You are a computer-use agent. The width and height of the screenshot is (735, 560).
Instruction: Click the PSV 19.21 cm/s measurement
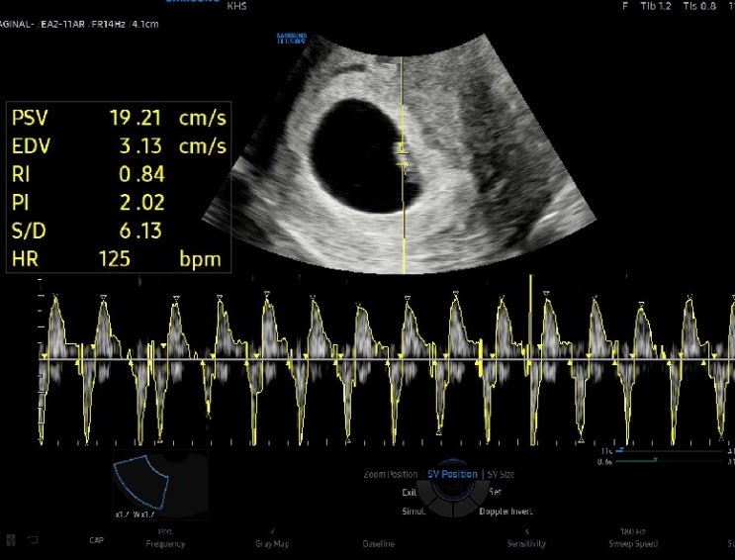tap(119, 118)
